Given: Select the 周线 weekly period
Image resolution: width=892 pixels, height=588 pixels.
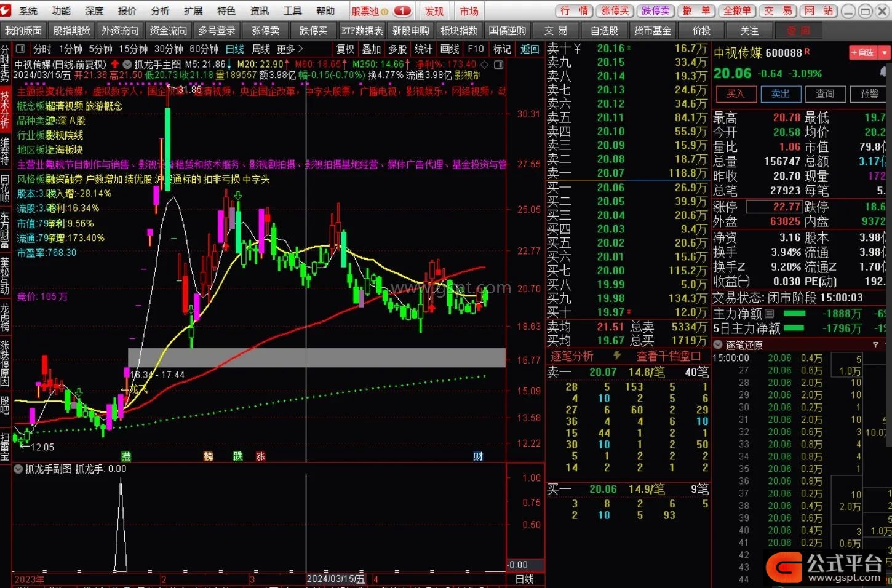Looking at the screenshot, I should pyautogui.click(x=261, y=49).
